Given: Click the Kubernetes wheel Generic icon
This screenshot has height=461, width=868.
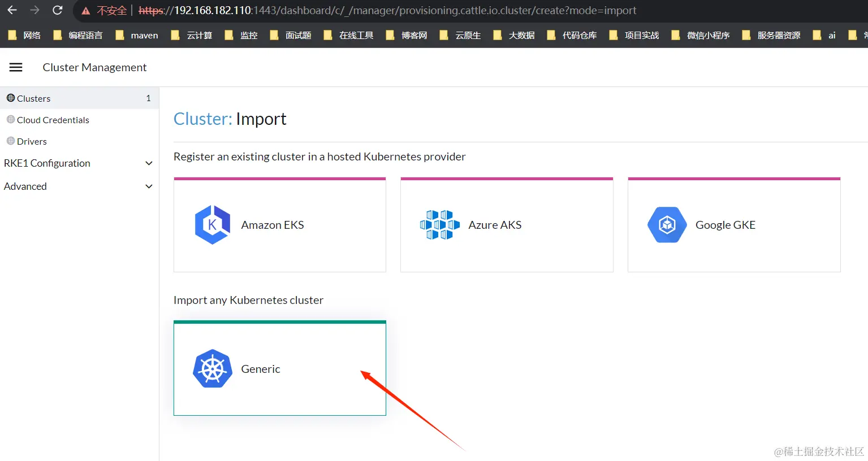Looking at the screenshot, I should (x=213, y=369).
